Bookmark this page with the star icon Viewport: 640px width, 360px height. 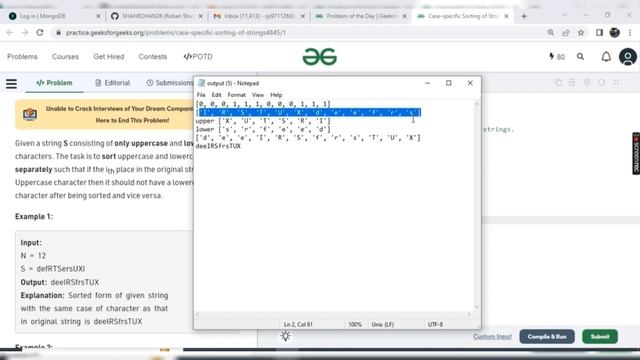(581, 32)
